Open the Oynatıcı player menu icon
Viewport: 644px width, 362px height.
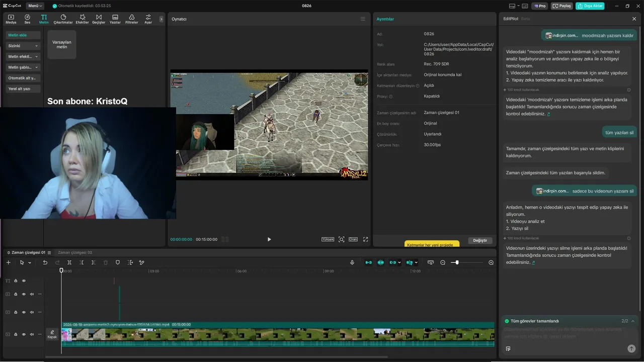point(363,19)
